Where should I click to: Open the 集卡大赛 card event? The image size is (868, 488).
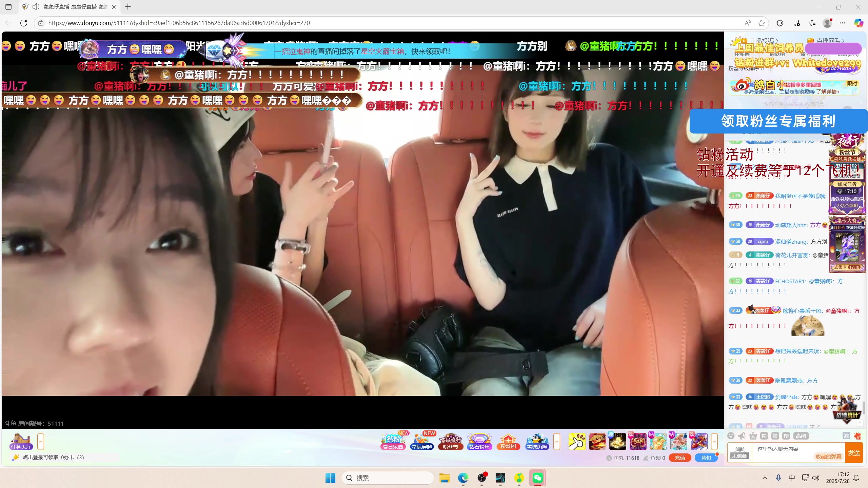pyautogui.click(x=847, y=244)
